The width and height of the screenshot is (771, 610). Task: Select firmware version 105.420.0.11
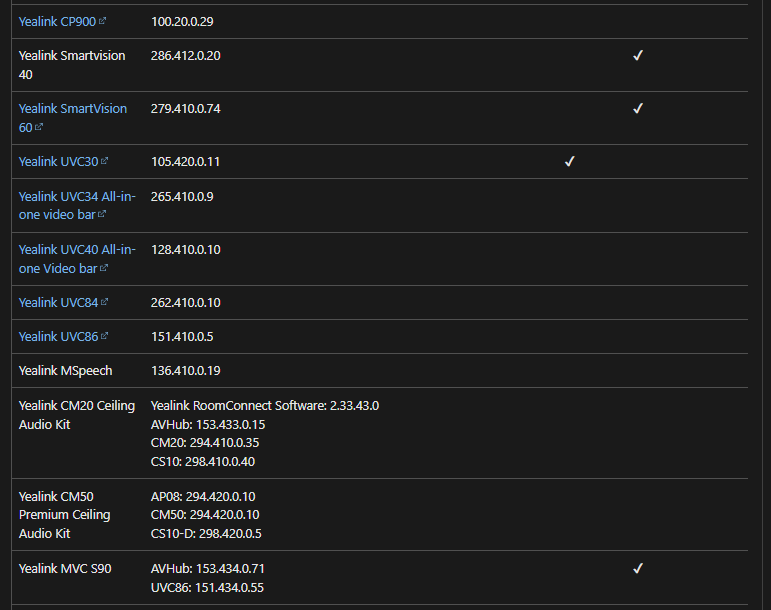click(x=185, y=162)
